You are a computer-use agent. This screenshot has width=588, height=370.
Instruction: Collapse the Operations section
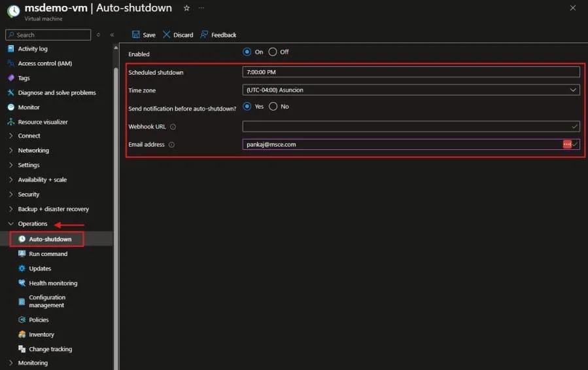coord(11,223)
